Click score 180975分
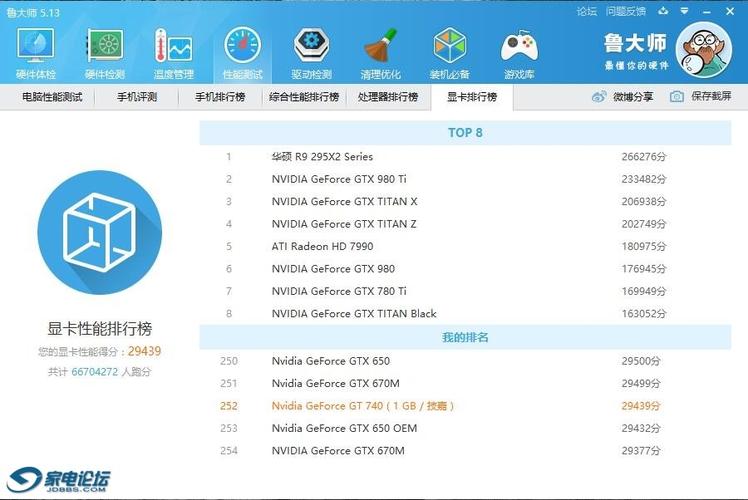This screenshot has width=748, height=500. pos(644,246)
